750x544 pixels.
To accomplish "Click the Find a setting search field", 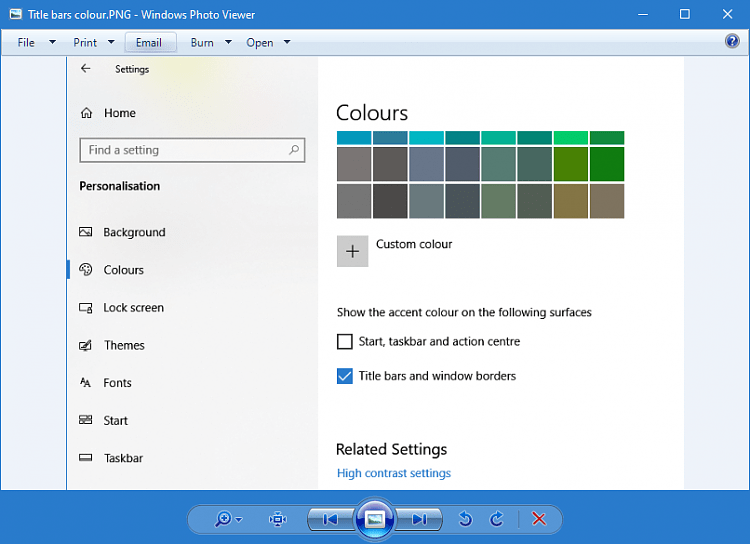I will coord(192,150).
